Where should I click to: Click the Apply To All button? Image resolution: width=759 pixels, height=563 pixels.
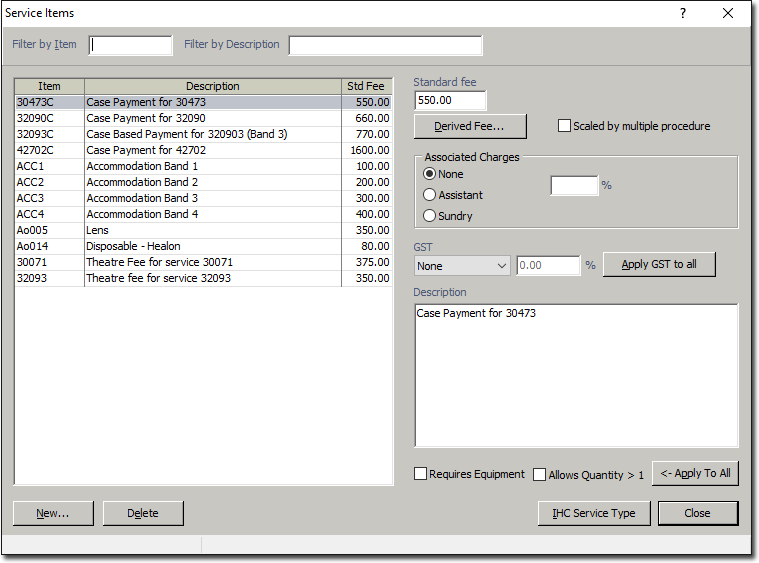click(695, 474)
